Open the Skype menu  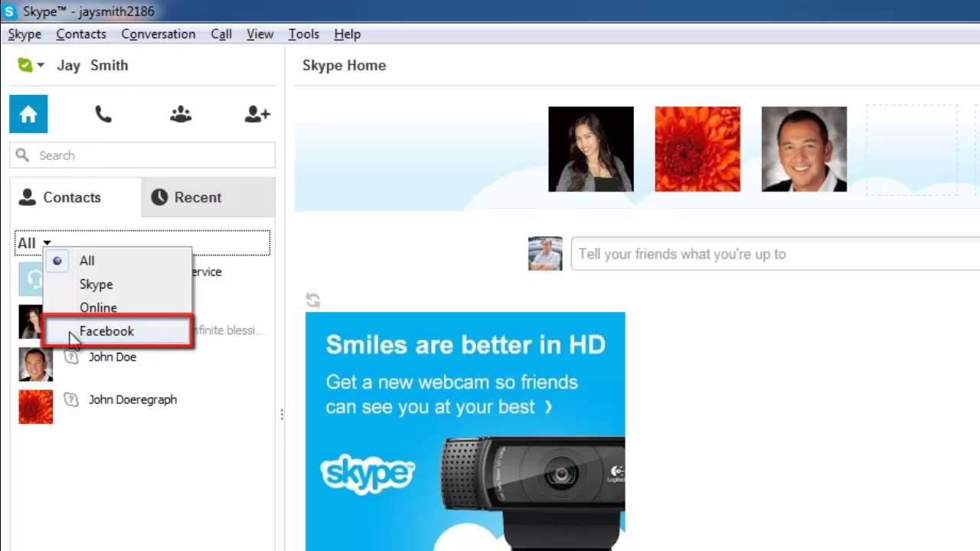[x=24, y=34]
